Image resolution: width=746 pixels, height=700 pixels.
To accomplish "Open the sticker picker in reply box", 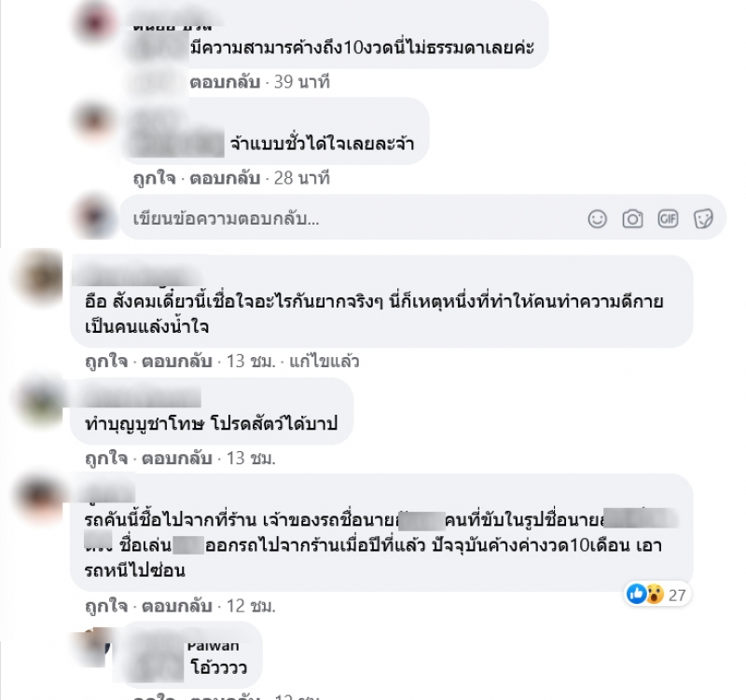I will coord(703,219).
